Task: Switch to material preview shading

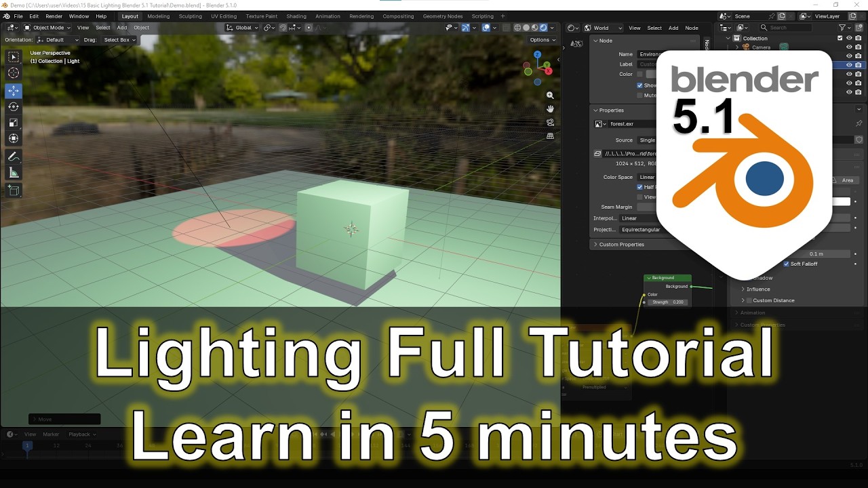Action: [x=534, y=28]
